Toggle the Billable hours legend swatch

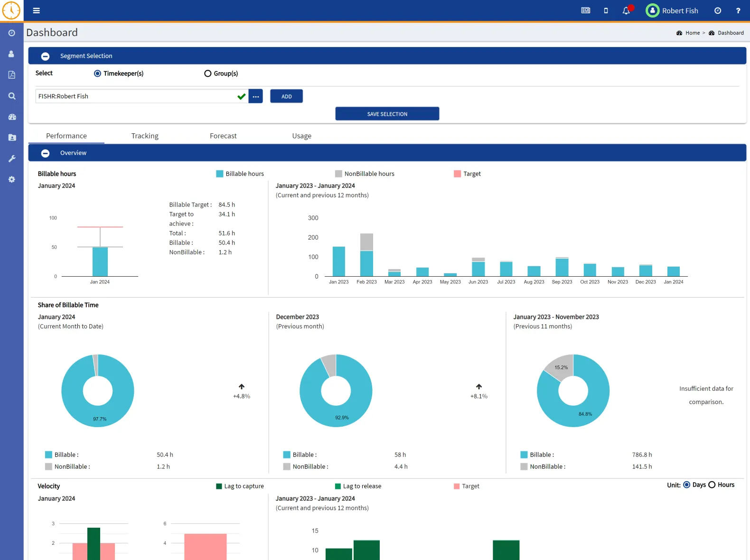pos(219,174)
